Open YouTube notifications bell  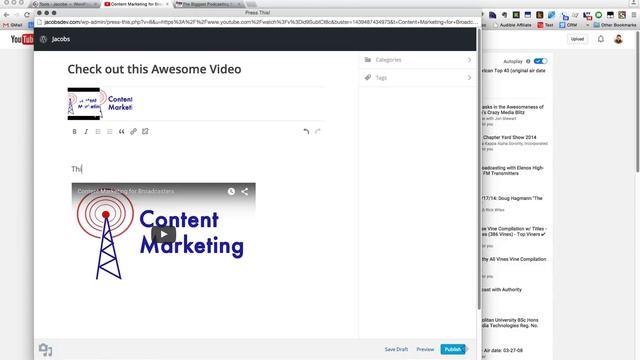[x=601, y=39]
